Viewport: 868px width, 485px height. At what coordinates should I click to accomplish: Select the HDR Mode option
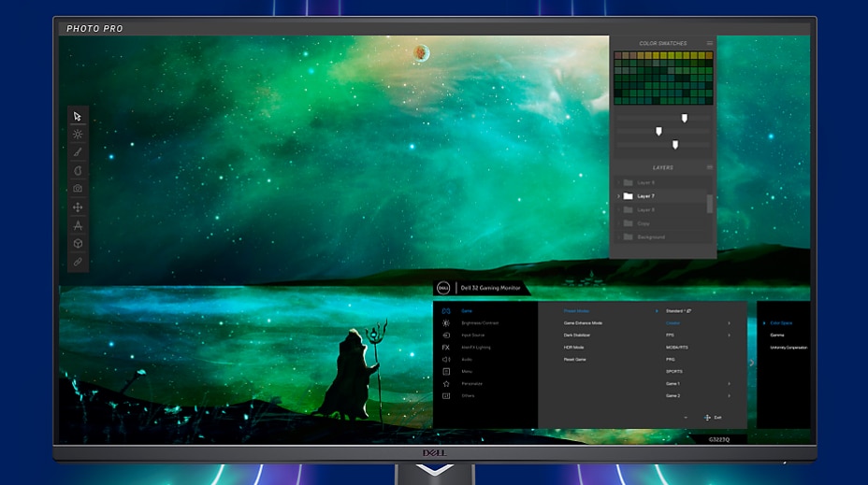coord(573,347)
